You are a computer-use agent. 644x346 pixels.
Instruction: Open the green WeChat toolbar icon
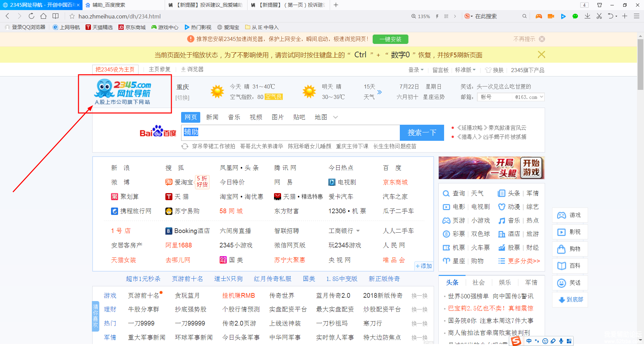click(x=575, y=16)
